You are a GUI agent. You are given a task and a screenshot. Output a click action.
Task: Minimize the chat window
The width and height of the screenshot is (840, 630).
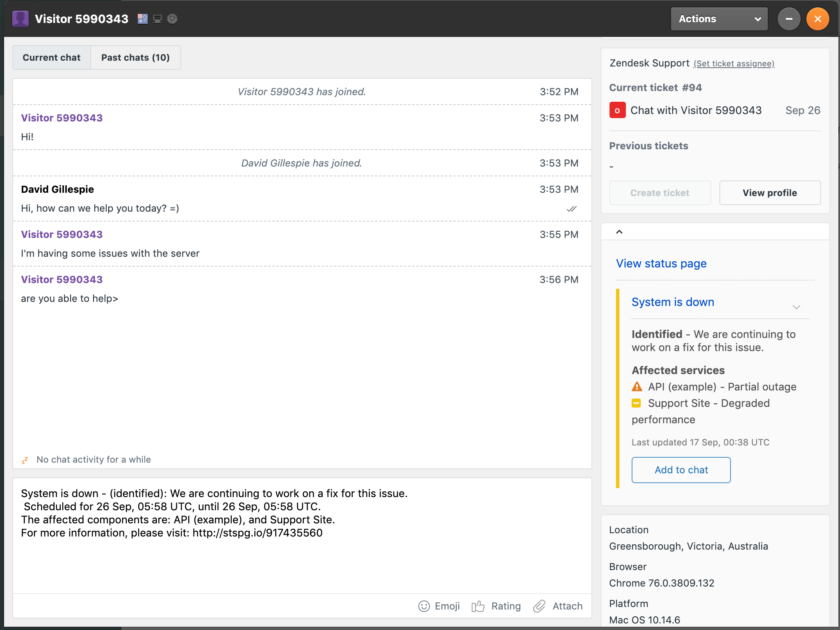(789, 19)
